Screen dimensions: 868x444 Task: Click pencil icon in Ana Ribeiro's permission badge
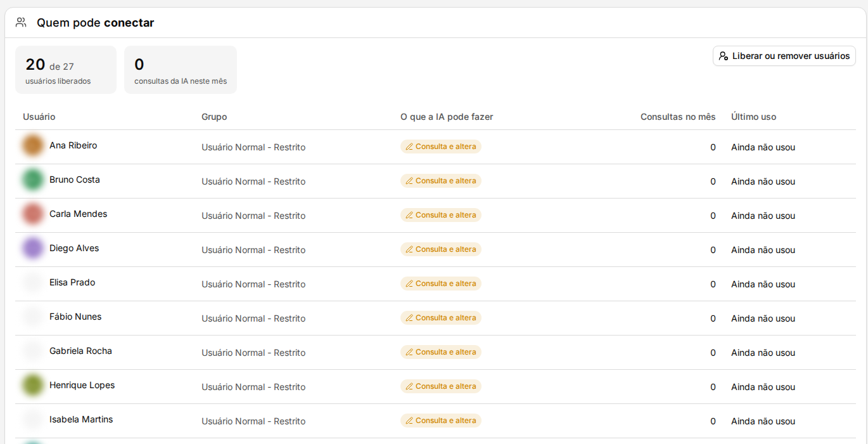coord(409,147)
